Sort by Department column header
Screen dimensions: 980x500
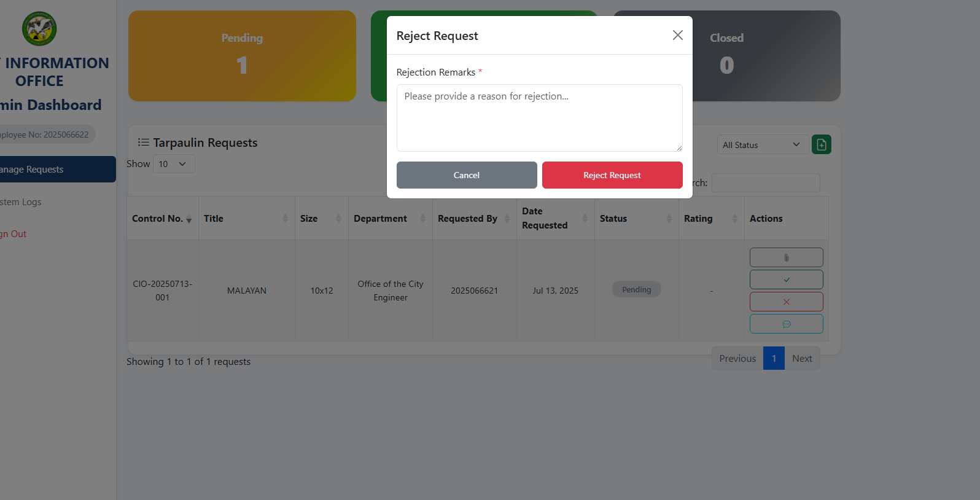[x=391, y=219]
